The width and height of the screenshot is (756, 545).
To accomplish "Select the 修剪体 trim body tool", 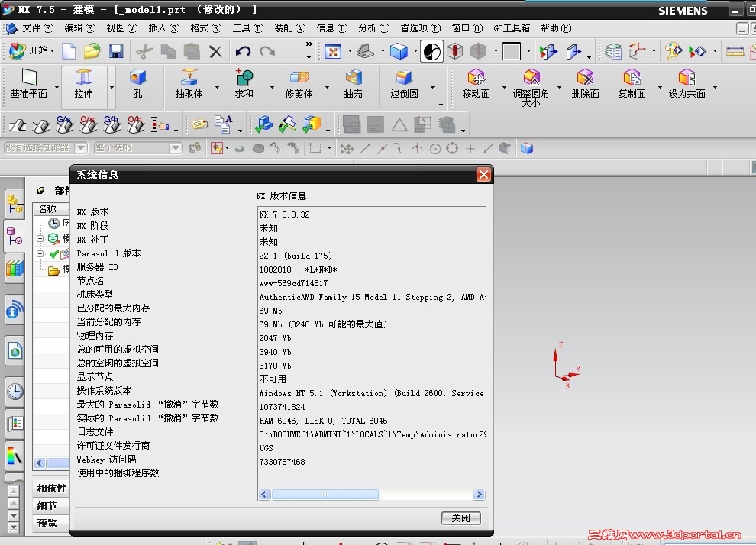I will pos(299,84).
